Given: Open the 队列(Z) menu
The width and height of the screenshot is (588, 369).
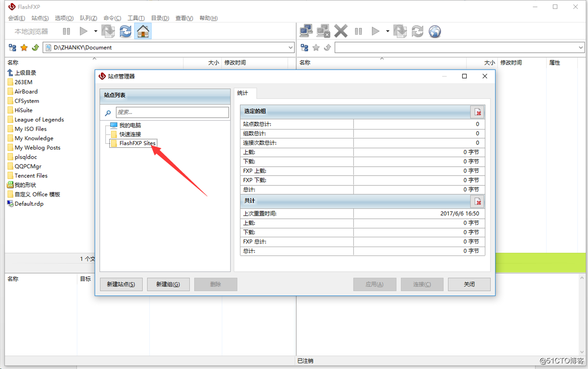Looking at the screenshot, I should click(88, 18).
